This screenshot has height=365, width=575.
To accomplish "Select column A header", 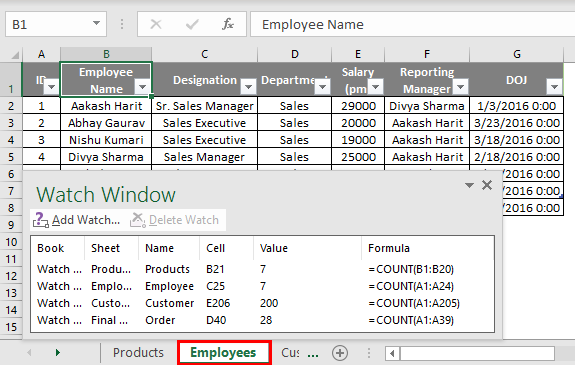I will click(41, 54).
